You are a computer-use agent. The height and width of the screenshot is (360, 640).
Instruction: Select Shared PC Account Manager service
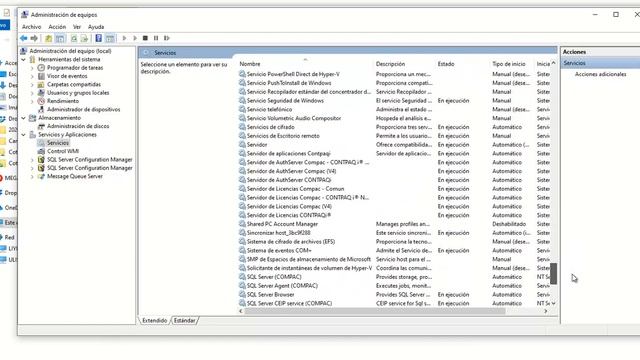282,224
